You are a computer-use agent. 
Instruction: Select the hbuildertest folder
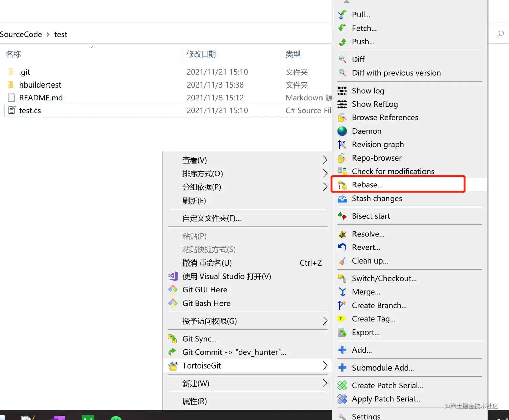tap(40, 85)
